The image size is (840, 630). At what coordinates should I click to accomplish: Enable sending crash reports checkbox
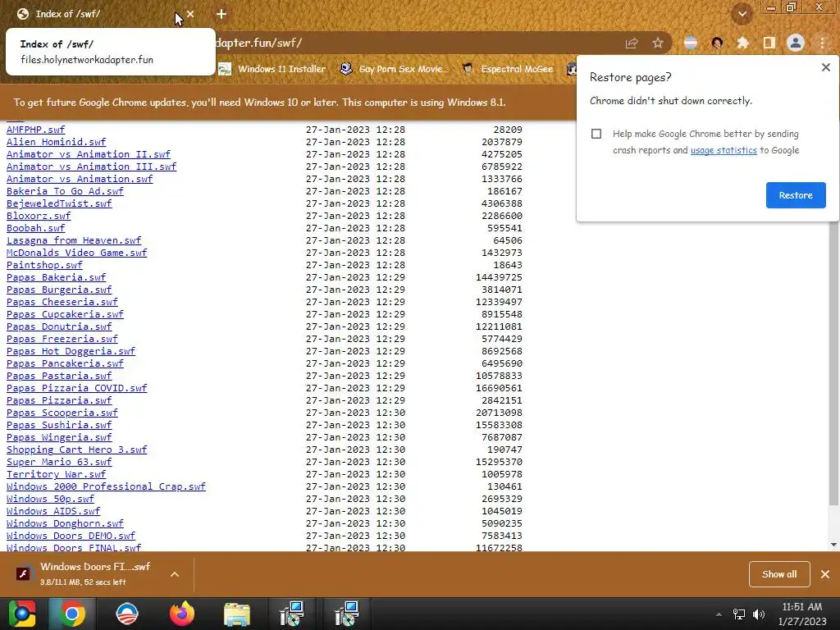[x=596, y=134]
